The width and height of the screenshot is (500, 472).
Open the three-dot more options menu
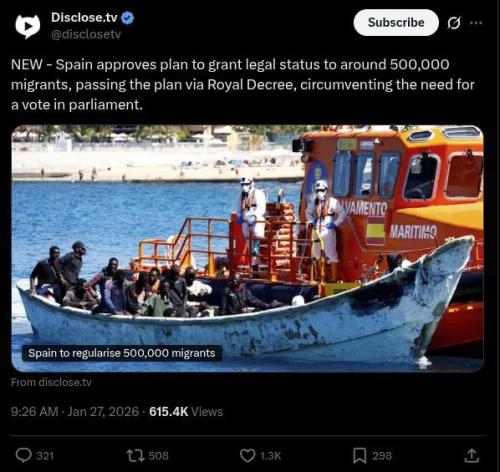tap(476, 23)
